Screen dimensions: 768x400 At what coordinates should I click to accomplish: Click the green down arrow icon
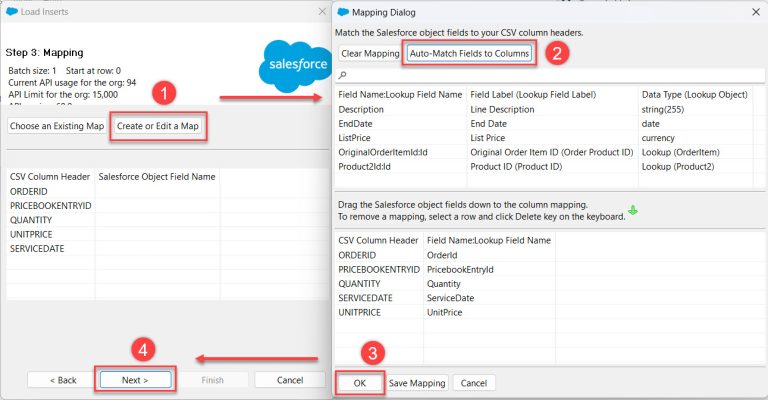[x=633, y=211]
